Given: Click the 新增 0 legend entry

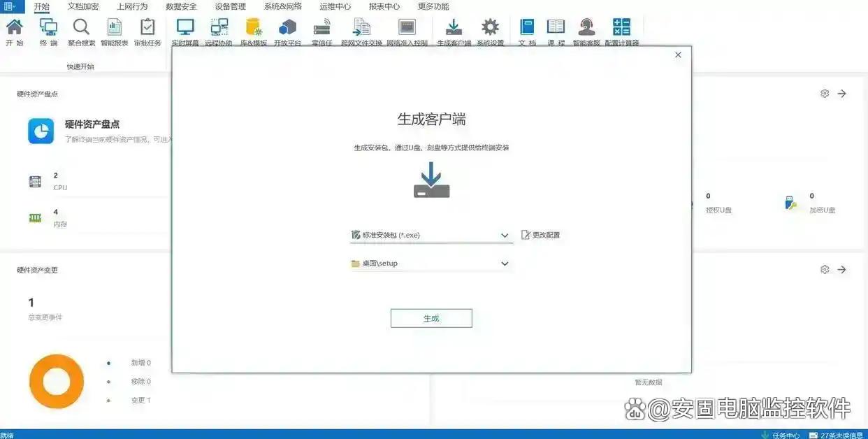Looking at the screenshot, I should point(140,363).
